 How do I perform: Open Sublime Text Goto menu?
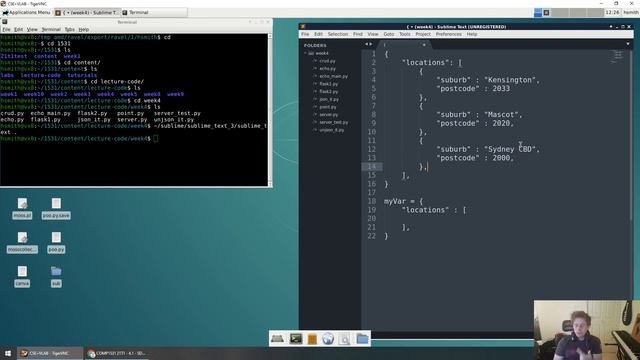[x=389, y=34]
